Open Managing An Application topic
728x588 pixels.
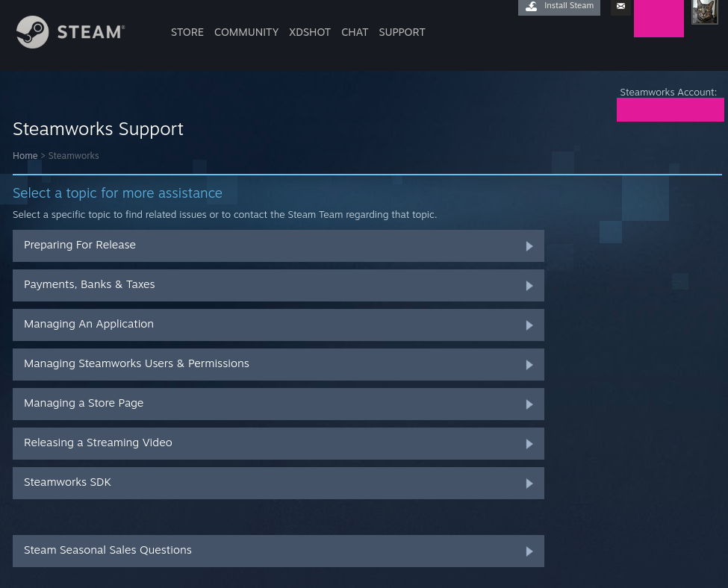click(x=278, y=325)
